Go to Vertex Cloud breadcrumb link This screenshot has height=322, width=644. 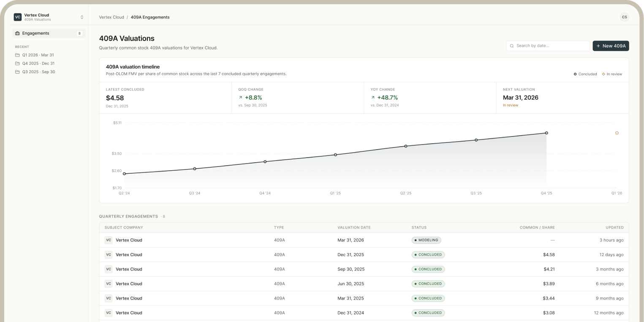coord(111,17)
